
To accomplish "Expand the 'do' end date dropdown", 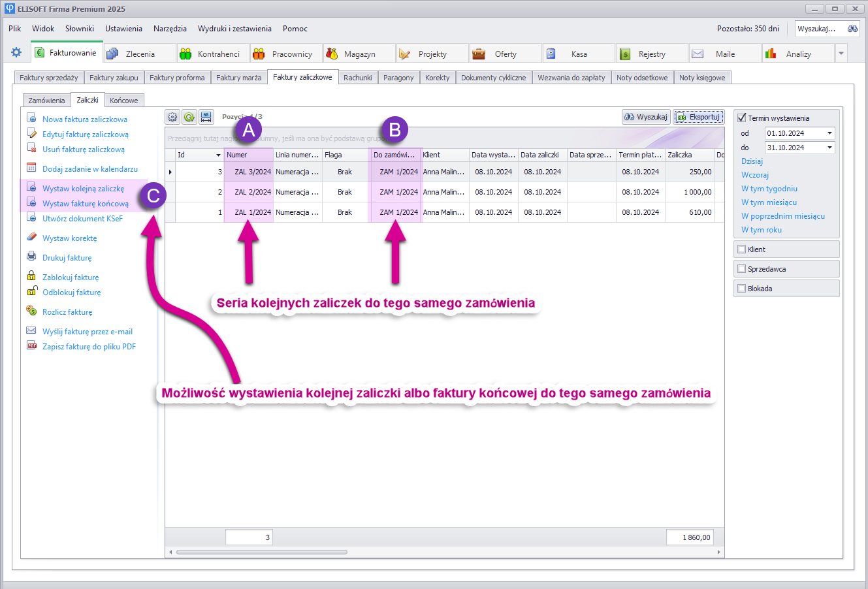I will click(x=829, y=148).
